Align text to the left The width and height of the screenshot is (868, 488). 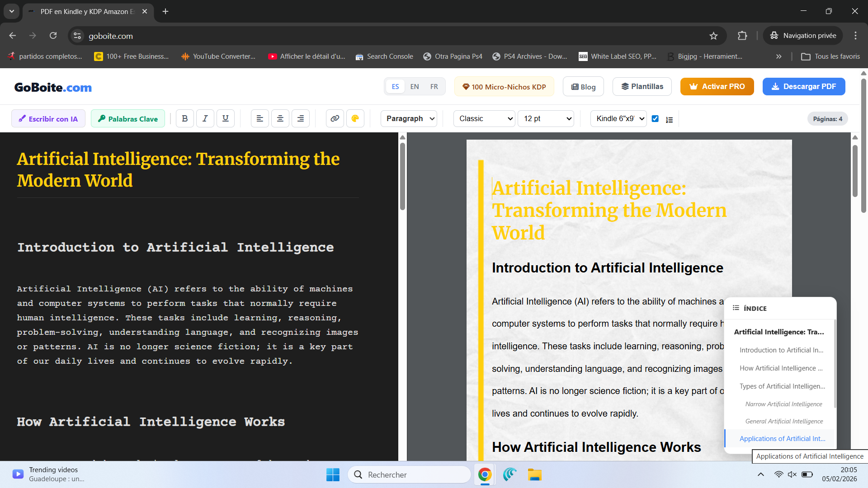click(259, 118)
